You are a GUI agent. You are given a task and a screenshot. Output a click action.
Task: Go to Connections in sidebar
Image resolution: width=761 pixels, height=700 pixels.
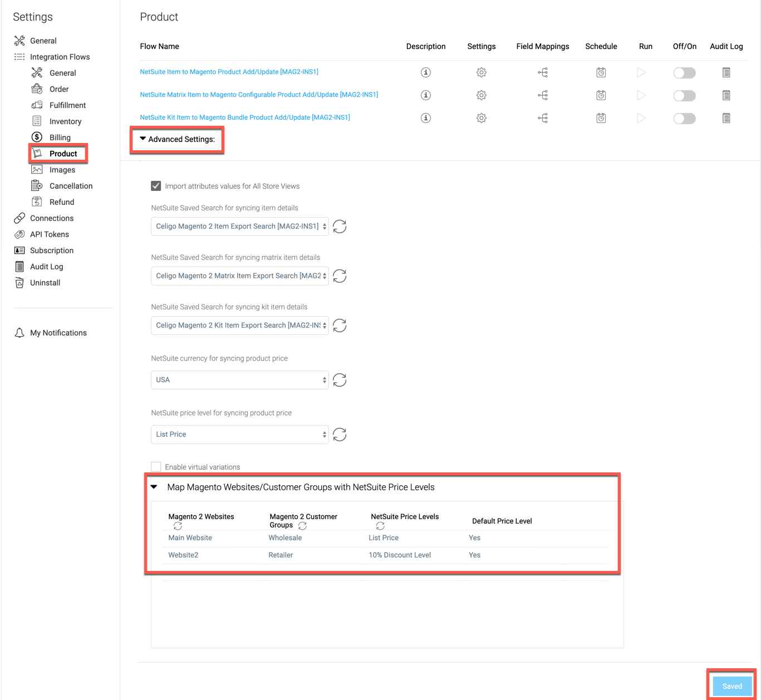[43, 218]
